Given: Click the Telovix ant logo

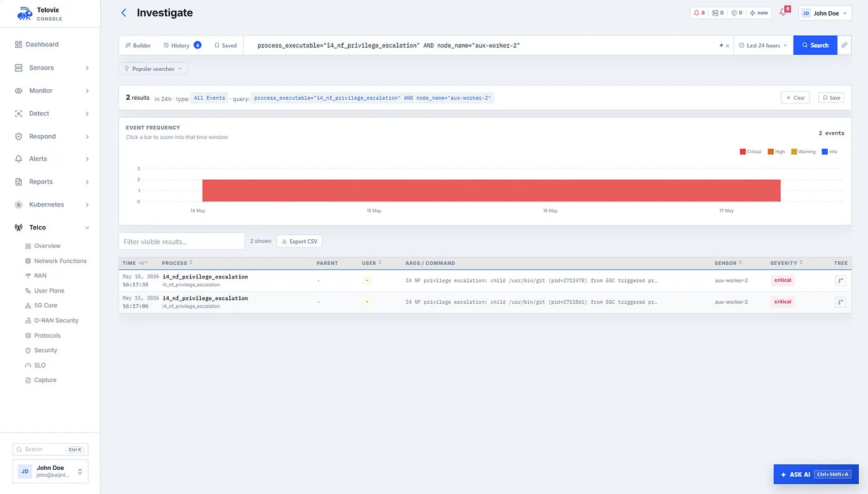Looking at the screenshot, I should [25, 14].
